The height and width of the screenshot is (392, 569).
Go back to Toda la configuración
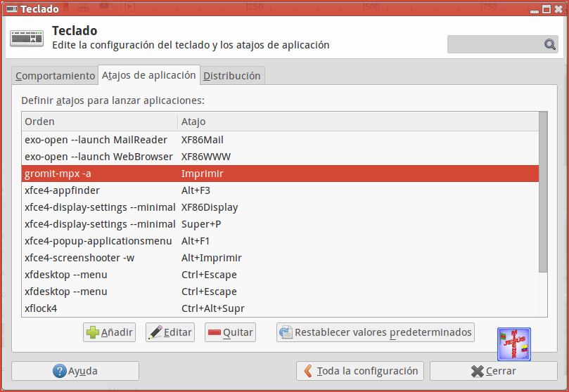coord(360,371)
